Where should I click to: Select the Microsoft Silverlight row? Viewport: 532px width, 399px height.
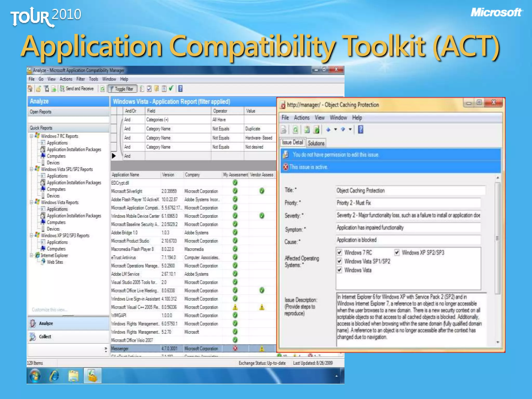(x=193, y=191)
